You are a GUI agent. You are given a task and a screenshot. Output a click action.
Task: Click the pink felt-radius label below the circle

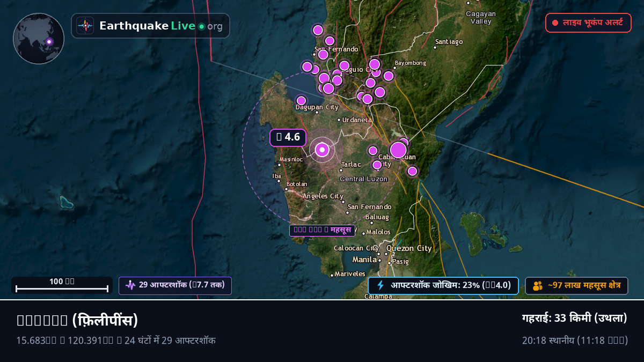tap(322, 231)
